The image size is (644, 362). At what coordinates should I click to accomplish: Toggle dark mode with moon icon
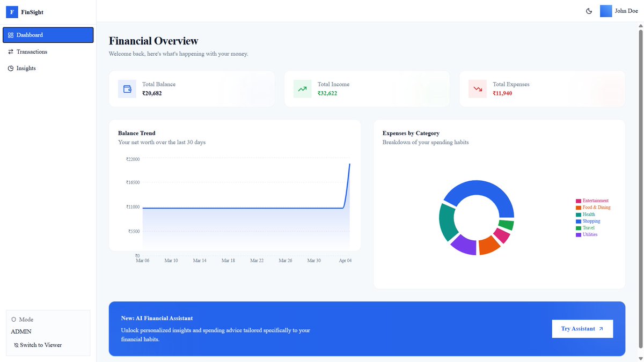pos(589,11)
